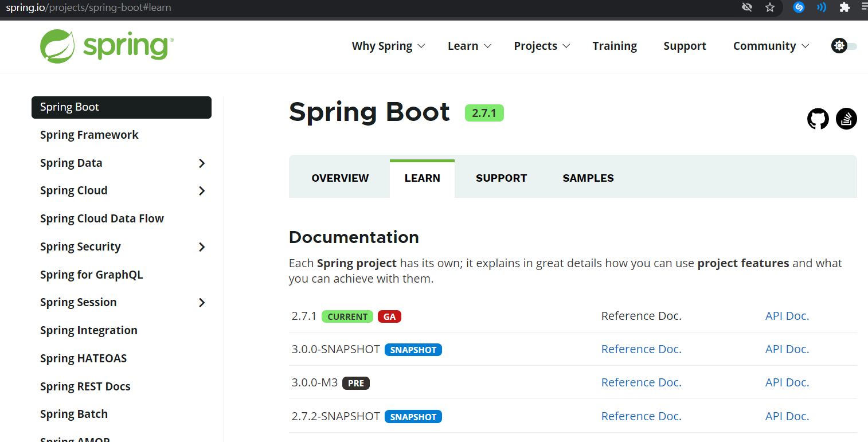Open API Doc. for version 2.7.1
This screenshot has width=868, height=442.
(787, 316)
